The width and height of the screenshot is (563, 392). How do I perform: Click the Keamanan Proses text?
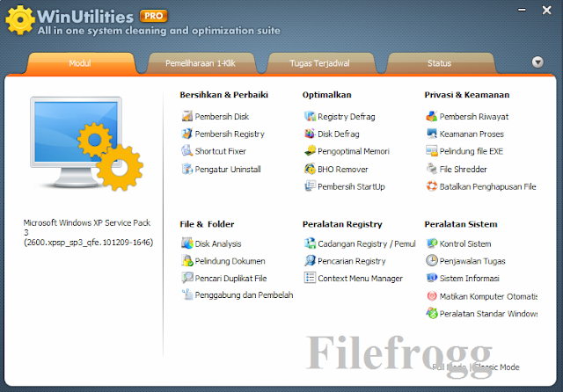(472, 134)
